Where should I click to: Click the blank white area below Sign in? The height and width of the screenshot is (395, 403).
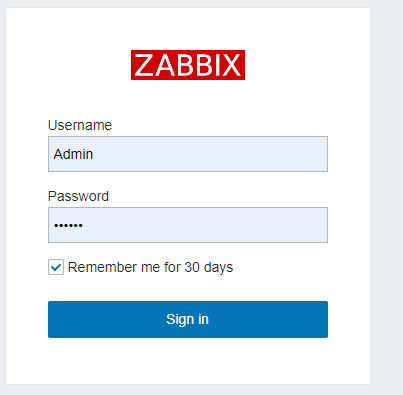188,361
